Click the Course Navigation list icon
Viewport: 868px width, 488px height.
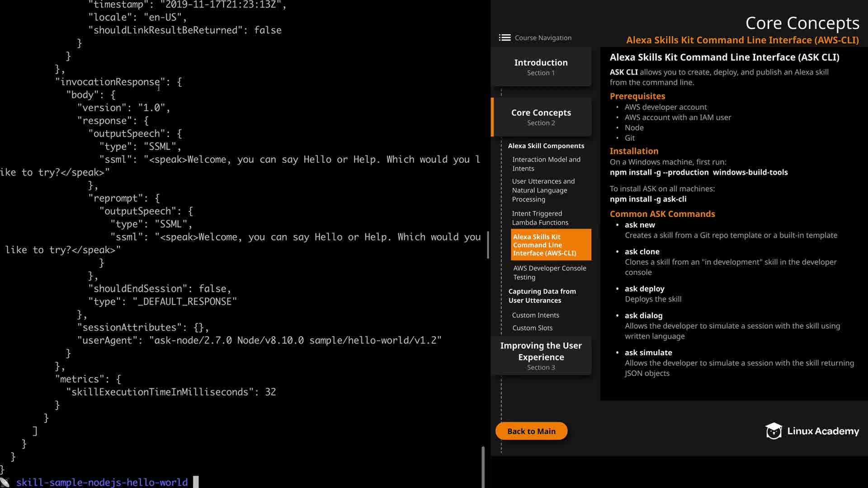click(505, 38)
